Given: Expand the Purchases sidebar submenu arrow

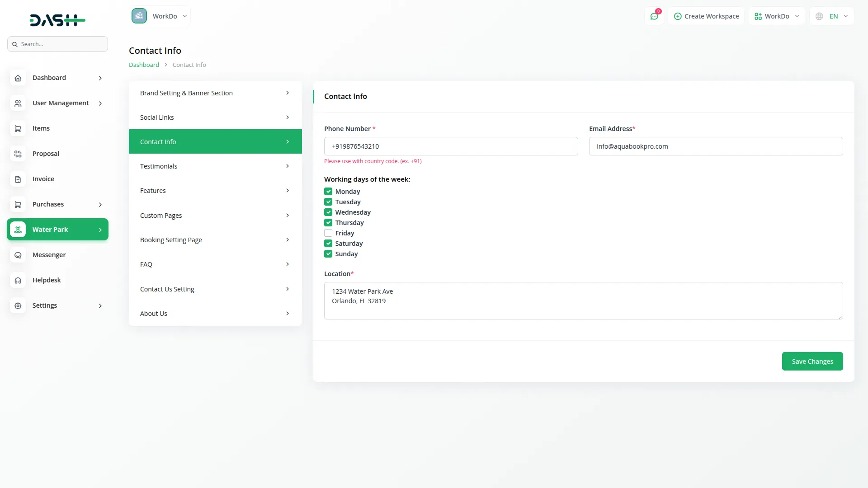Looking at the screenshot, I should (100, 205).
